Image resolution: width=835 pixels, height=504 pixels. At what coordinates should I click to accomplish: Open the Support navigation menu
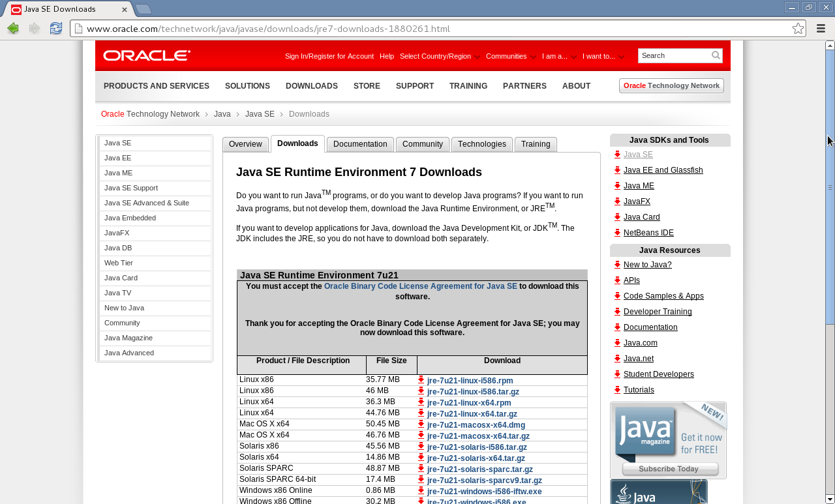[415, 86]
